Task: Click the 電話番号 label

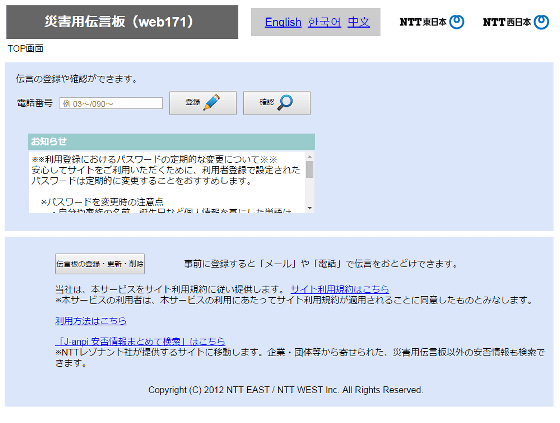Action: [x=35, y=103]
